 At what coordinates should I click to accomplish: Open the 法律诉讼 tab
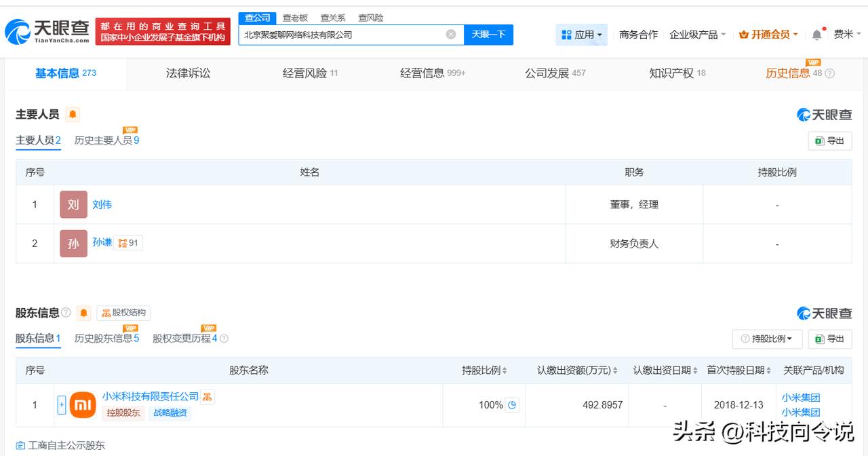(188, 73)
